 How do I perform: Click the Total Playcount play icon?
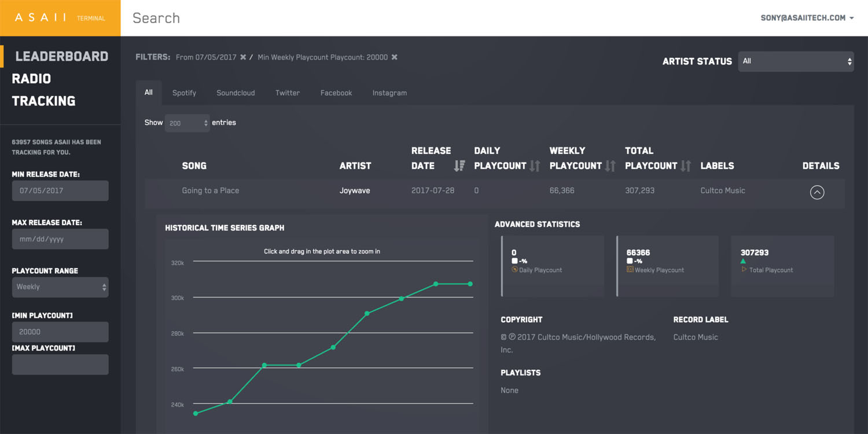click(x=744, y=270)
